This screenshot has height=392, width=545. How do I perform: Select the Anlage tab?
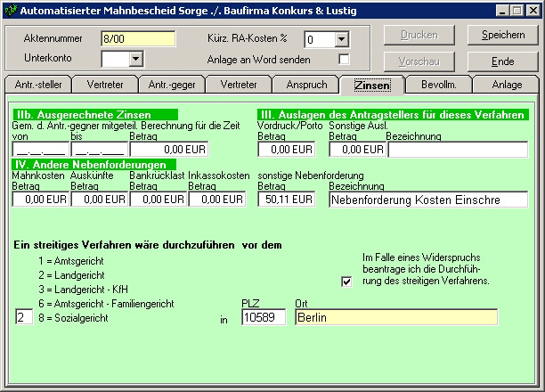tap(507, 85)
